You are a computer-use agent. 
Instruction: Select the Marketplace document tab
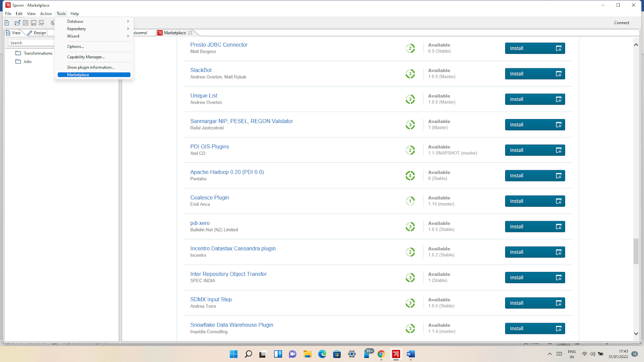(175, 33)
